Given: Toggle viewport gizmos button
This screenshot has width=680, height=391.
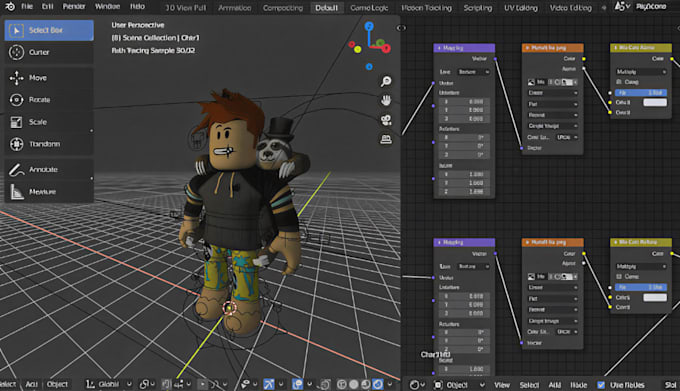Looking at the screenshot, I should (x=269, y=384).
